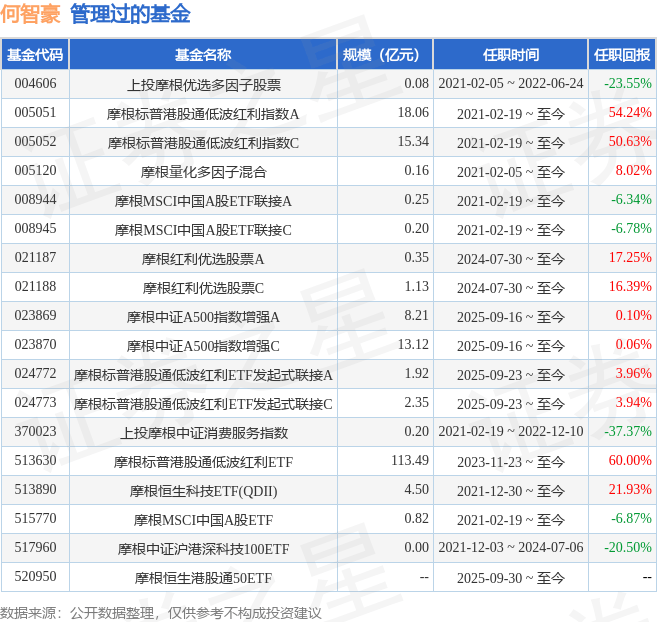The width and height of the screenshot is (657, 622).
Task: Open 摩根红利优选股票A fund
Action: pyautogui.click(x=203, y=259)
